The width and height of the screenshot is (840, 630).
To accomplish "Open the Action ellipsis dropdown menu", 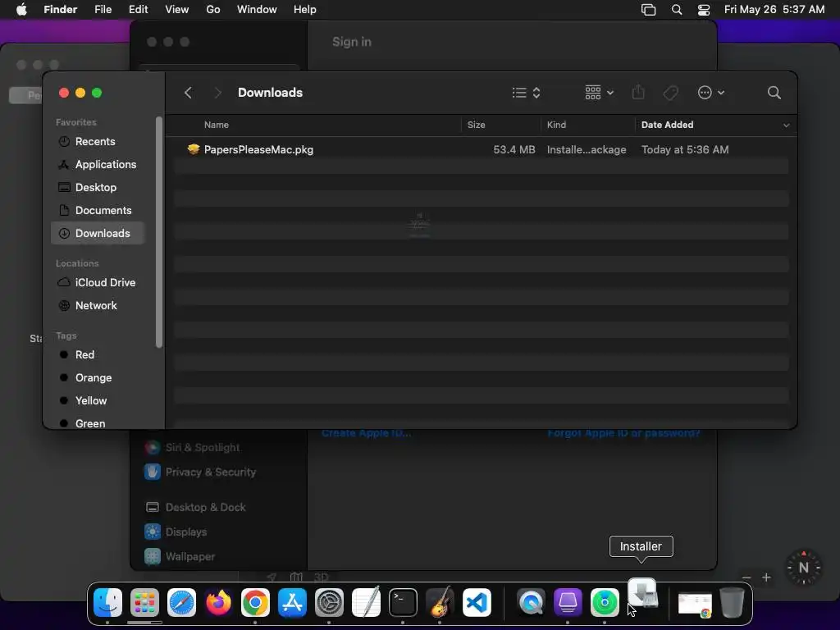I will click(711, 93).
